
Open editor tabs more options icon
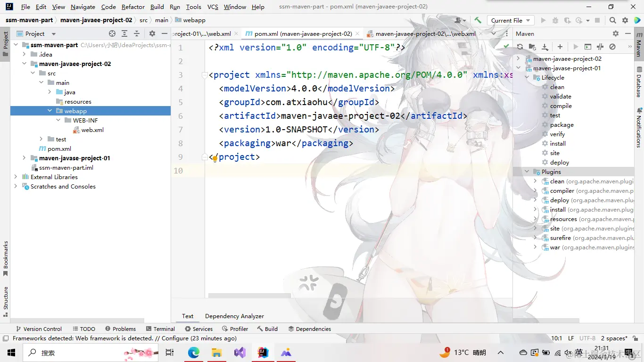tap(506, 33)
